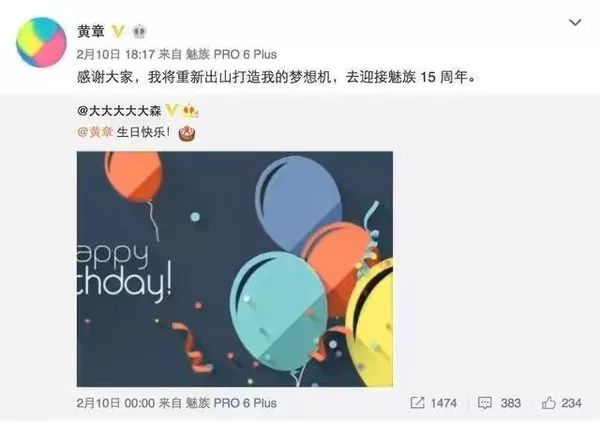Open the orange @黄章 mention link

click(95, 132)
